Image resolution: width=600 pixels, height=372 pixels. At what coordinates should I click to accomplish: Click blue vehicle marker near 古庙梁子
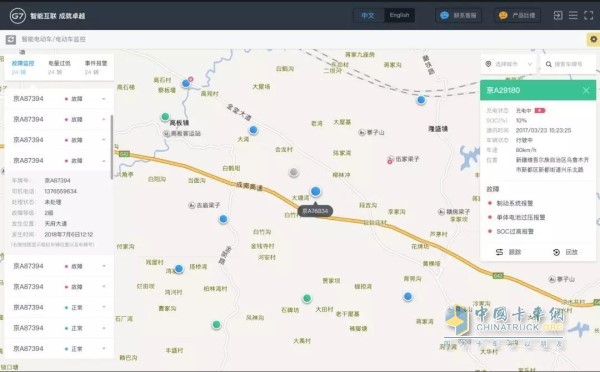223,219
